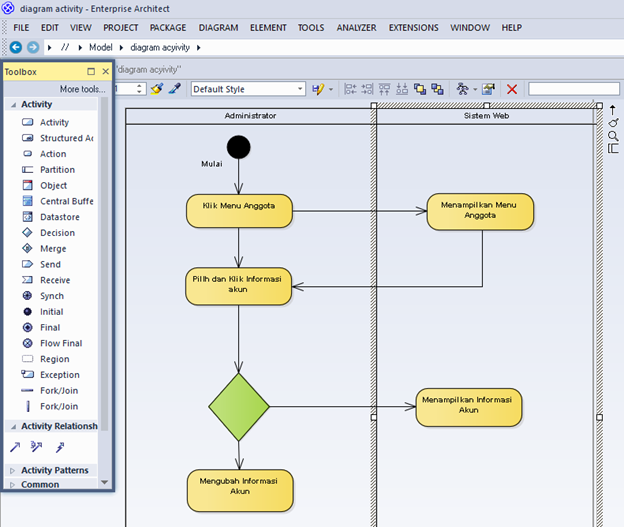624x527 pixels.
Task: Select the Menampilkan Informasi Akun node
Action: (469, 408)
